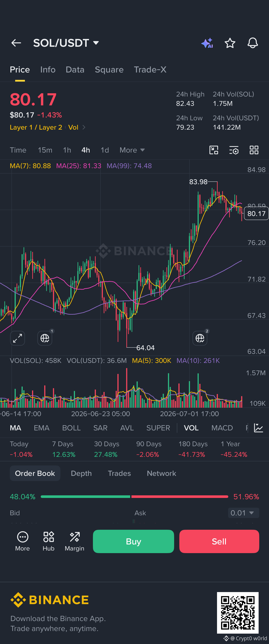The image size is (269, 644).
Task: Tap the 64.04 low price marker
Action: point(145,348)
